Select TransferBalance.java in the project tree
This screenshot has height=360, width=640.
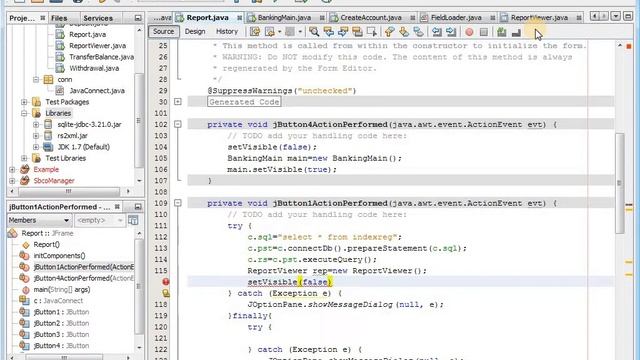click(101, 57)
